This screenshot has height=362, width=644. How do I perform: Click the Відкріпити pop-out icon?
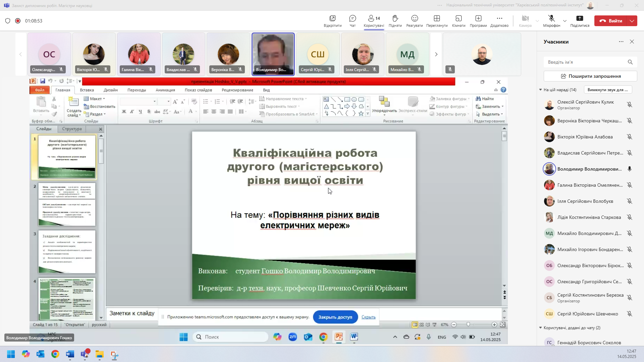coord(332,21)
